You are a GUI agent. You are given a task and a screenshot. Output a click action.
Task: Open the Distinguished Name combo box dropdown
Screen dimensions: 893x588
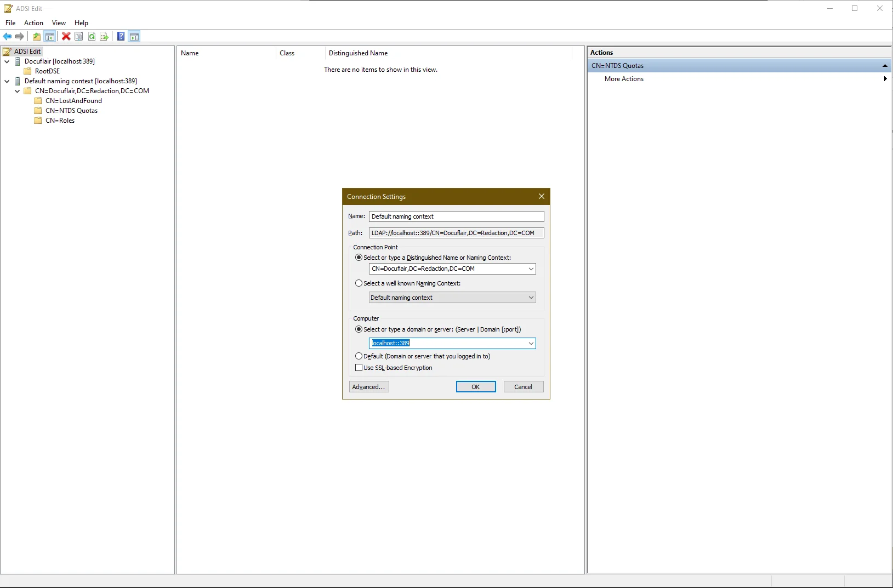[x=531, y=269]
